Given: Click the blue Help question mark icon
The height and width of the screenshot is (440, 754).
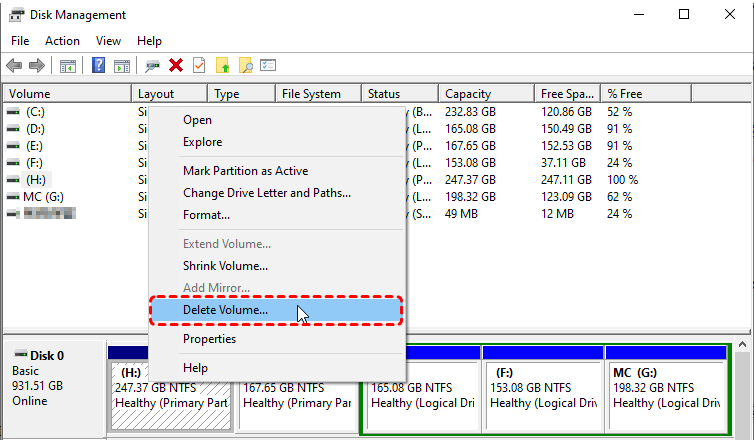Looking at the screenshot, I should pos(99,66).
